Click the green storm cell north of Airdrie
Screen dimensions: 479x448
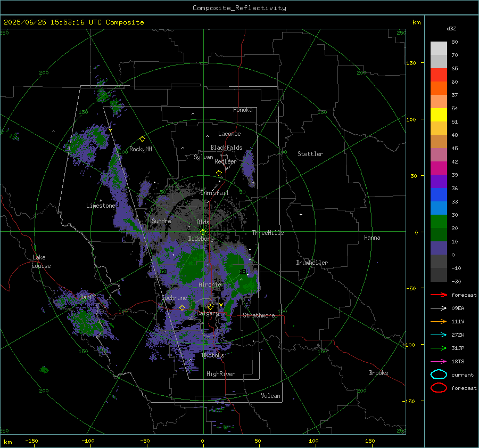(x=191, y=265)
